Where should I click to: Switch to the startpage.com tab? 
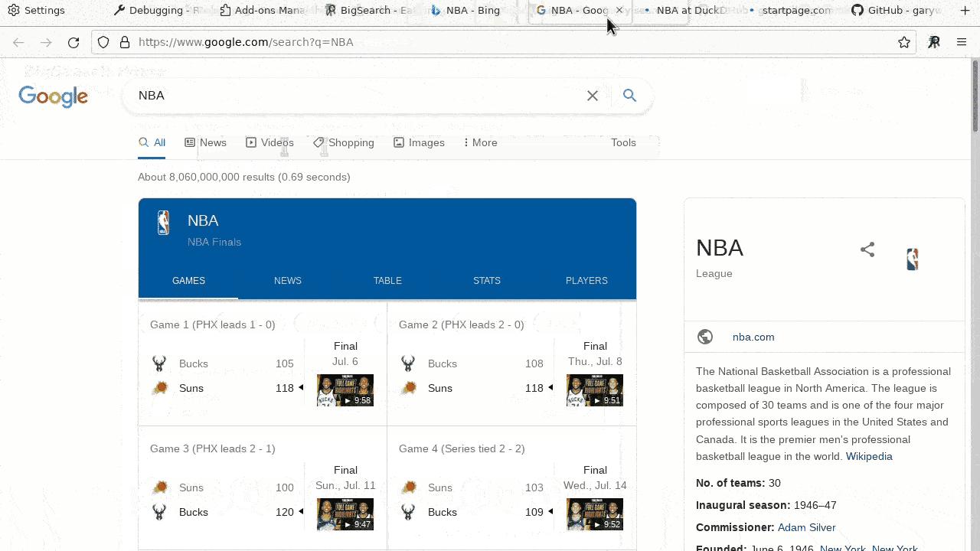(x=789, y=11)
